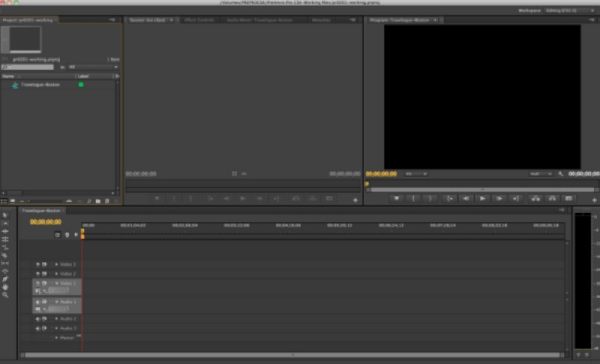This screenshot has height=364, width=600.
Task: Select the Selection tool in the Tools panel
Action: pyautogui.click(x=5, y=215)
